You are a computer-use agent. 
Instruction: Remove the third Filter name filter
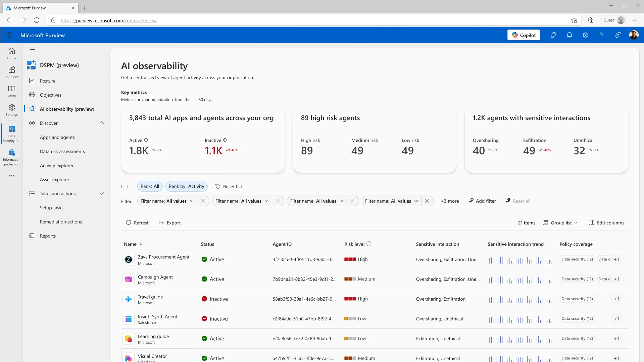(x=352, y=201)
